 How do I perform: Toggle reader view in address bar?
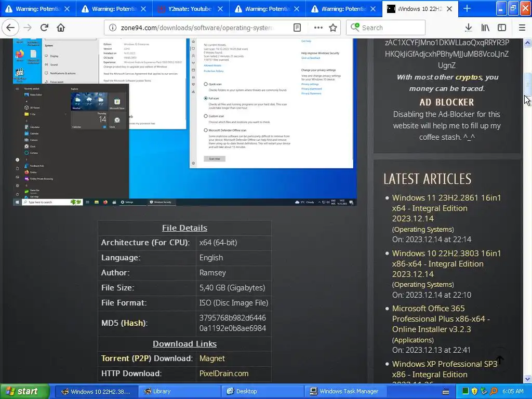(297, 28)
